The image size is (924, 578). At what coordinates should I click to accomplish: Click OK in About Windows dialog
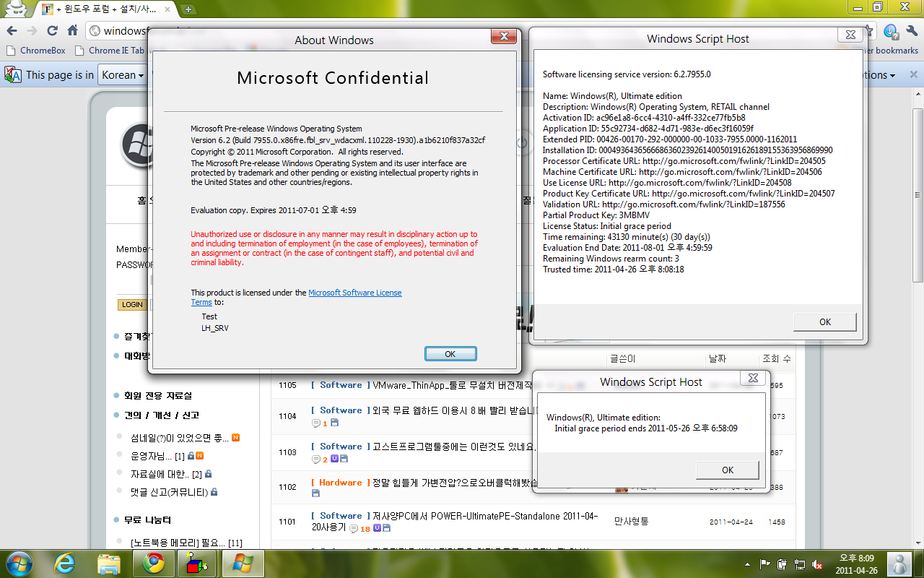(x=450, y=353)
